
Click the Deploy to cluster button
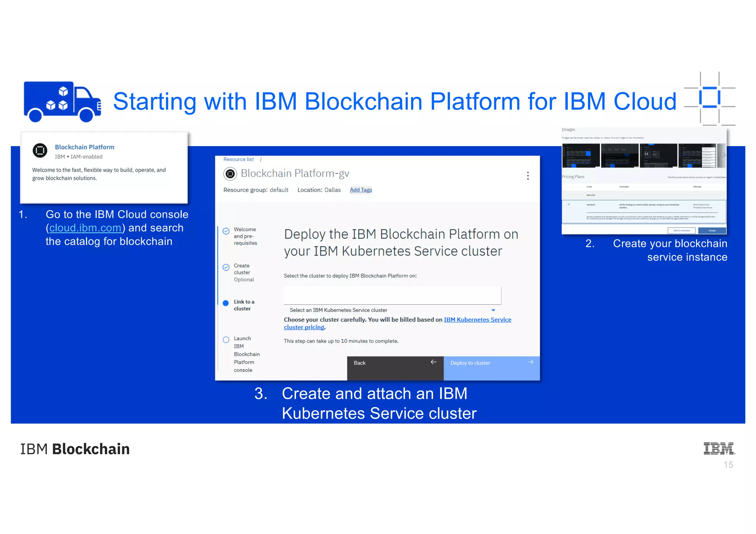click(491, 368)
